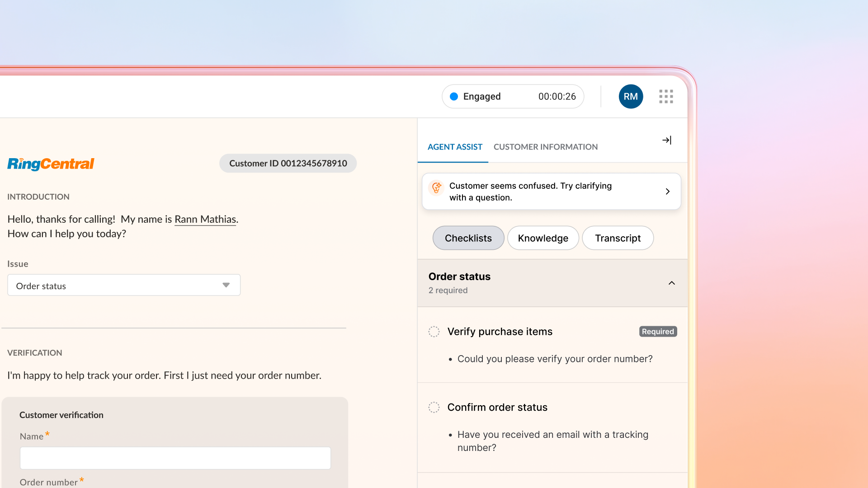This screenshot has width=868, height=488.
Task: Click the Name input field
Action: [x=175, y=458]
